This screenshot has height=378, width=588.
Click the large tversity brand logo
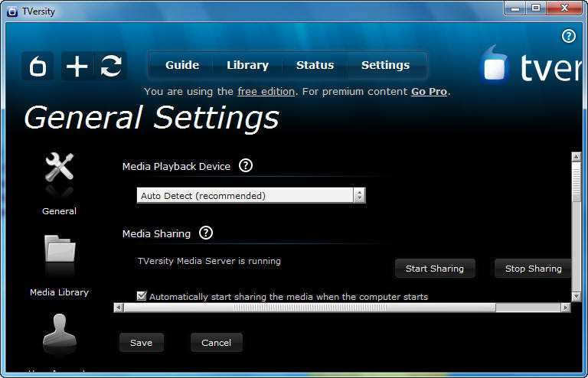(x=531, y=65)
